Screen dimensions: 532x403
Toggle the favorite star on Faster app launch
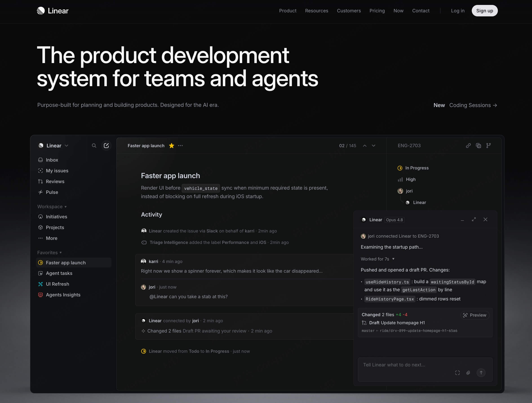(171, 146)
